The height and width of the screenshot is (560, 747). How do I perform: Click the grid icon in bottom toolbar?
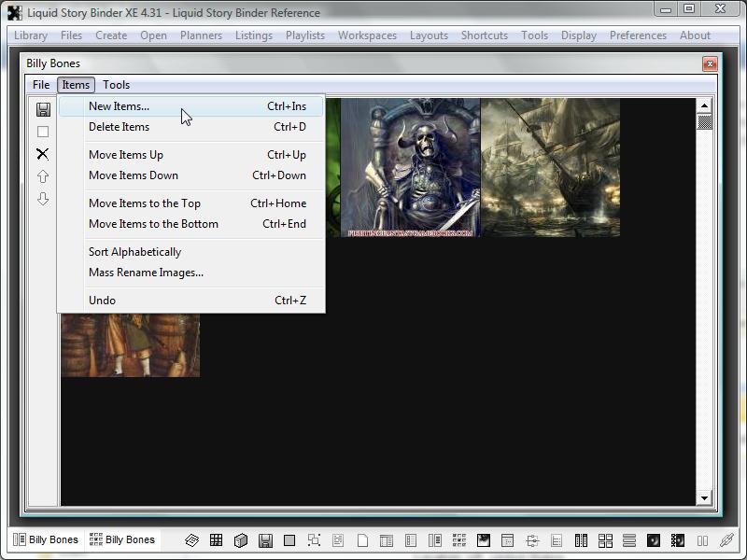(x=217, y=540)
